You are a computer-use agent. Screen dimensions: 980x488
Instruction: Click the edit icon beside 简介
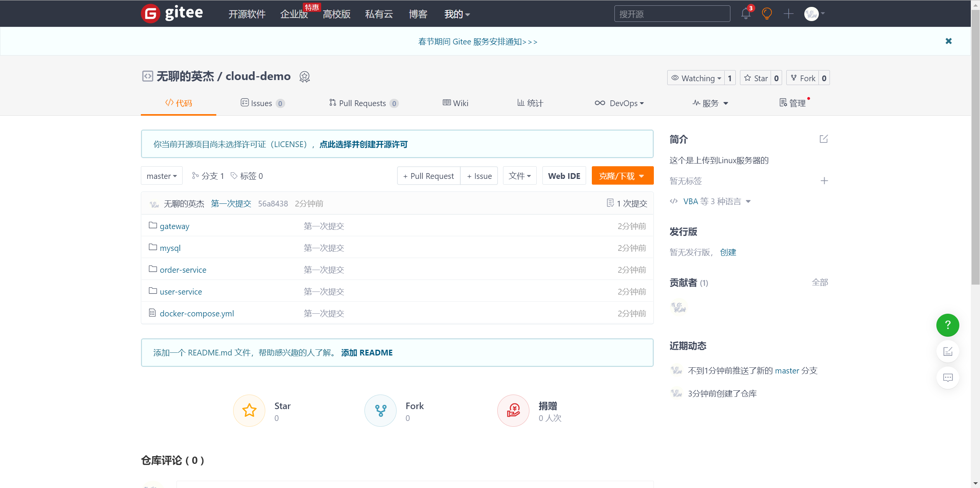[x=824, y=139]
